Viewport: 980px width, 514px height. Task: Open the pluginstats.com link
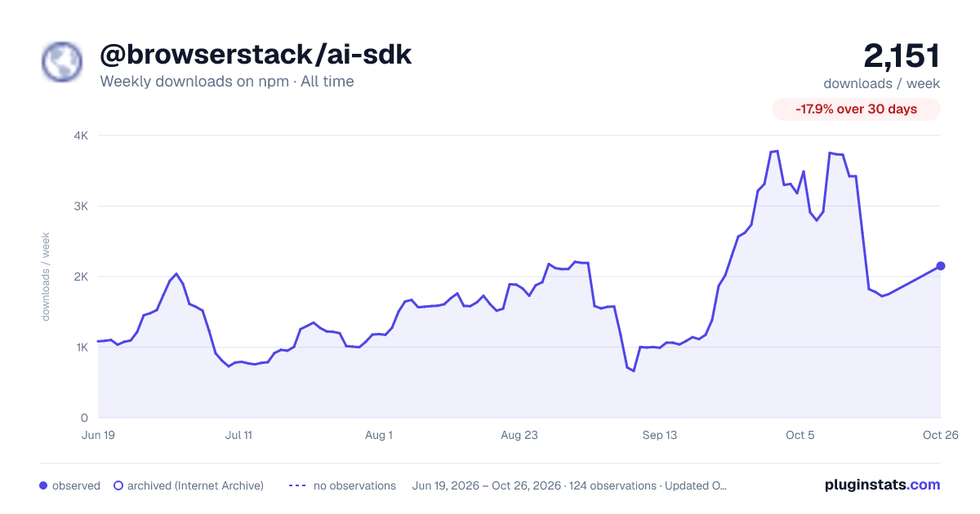883,485
